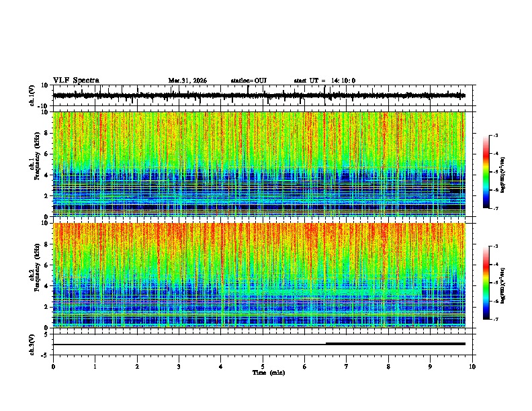Click the log(PSD) label beside ch.1 color bar

[x=504, y=175]
